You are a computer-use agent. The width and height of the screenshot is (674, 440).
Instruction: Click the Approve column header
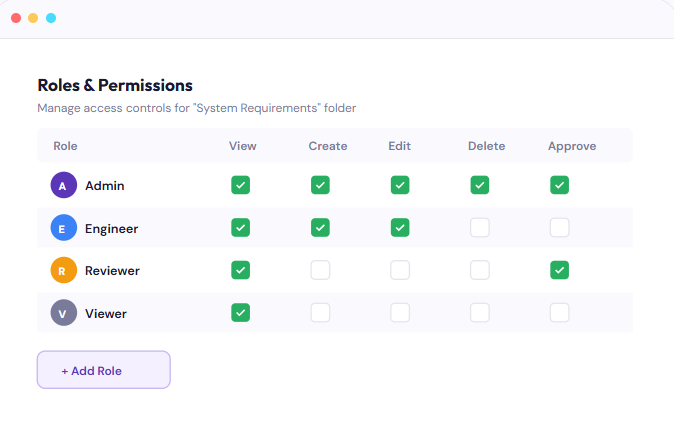point(572,146)
